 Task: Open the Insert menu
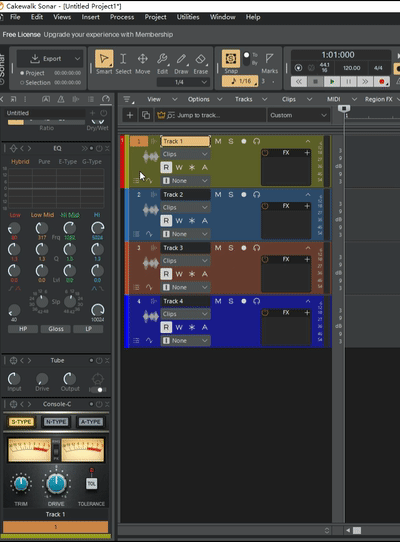[x=90, y=17]
